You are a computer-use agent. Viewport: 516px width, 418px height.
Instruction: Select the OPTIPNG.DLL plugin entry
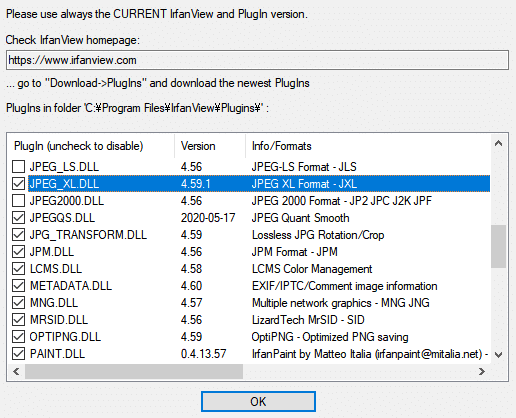pyautogui.click(x=65, y=337)
